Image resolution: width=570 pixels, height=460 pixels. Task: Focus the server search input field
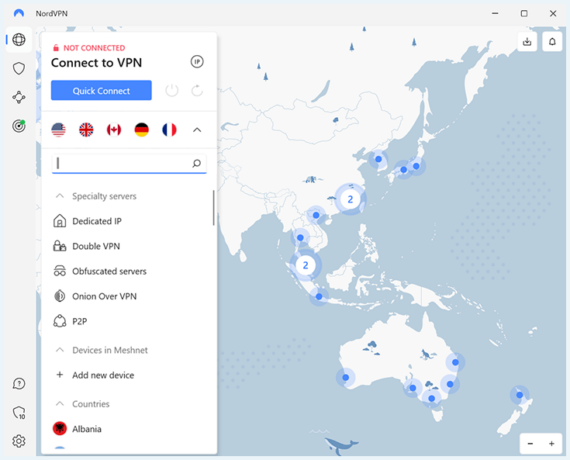coord(129,164)
